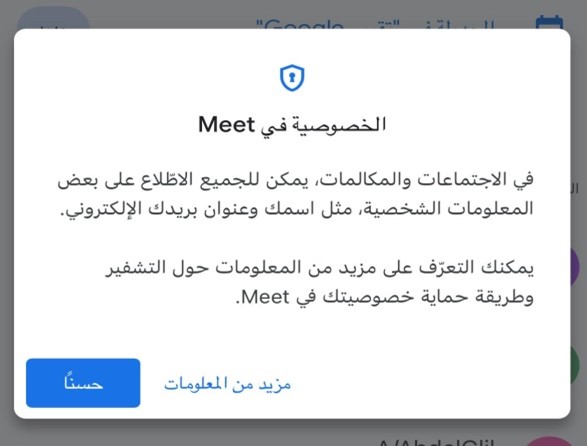
Task: Click the word Meet ending the second paragraph
Action: tap(265, 297)
